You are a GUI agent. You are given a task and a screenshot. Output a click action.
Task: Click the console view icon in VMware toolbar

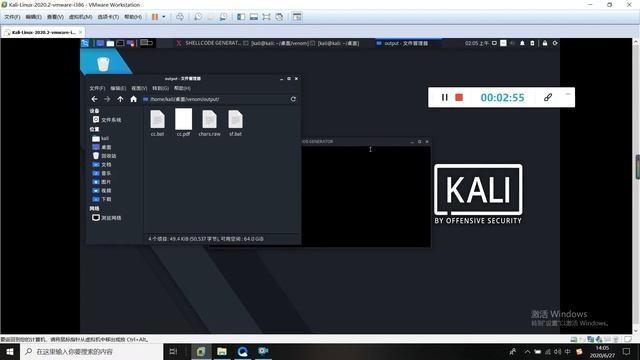pos(297,17)
